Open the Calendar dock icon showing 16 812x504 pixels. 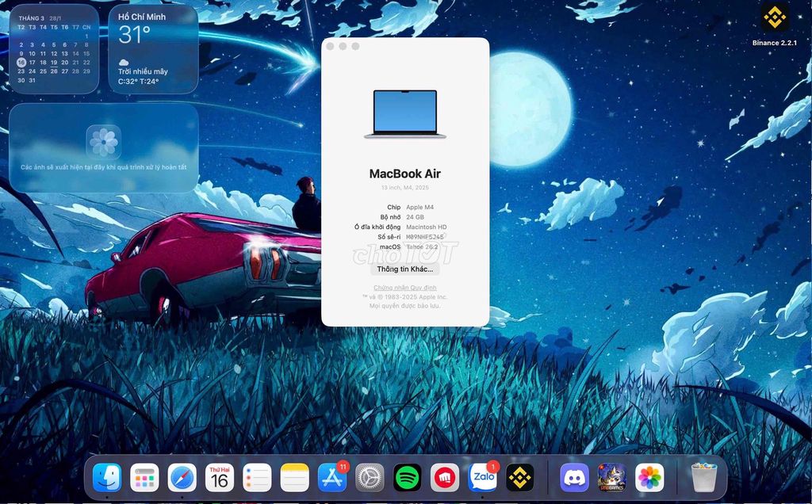pos(220,477)
